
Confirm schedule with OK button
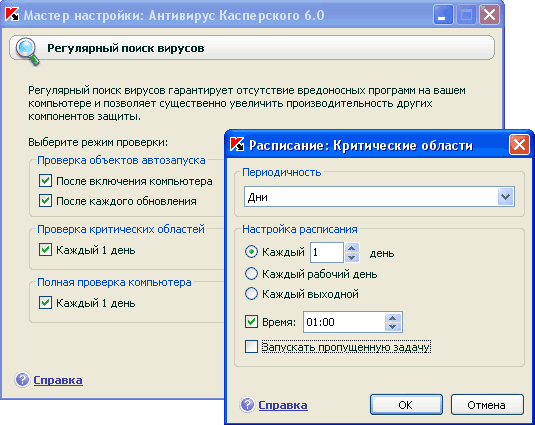(x=406, y=405)
